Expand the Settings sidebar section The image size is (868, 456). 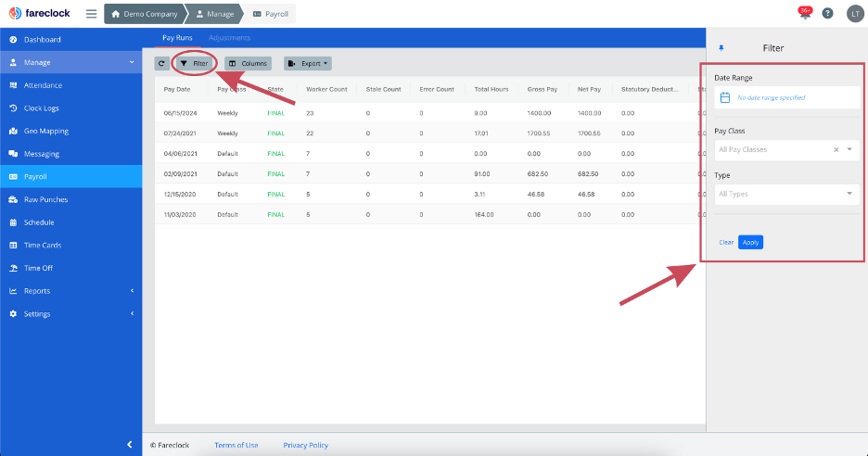coord(70,314)
